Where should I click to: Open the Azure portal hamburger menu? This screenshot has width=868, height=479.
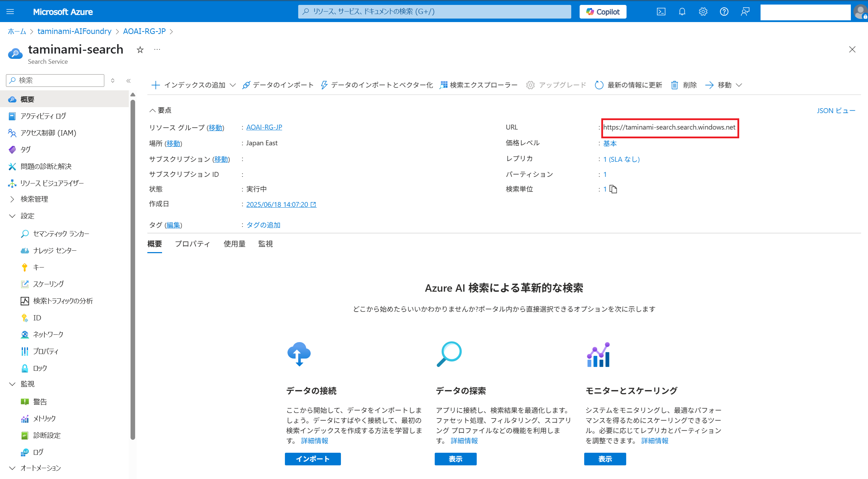pos(10,12)
